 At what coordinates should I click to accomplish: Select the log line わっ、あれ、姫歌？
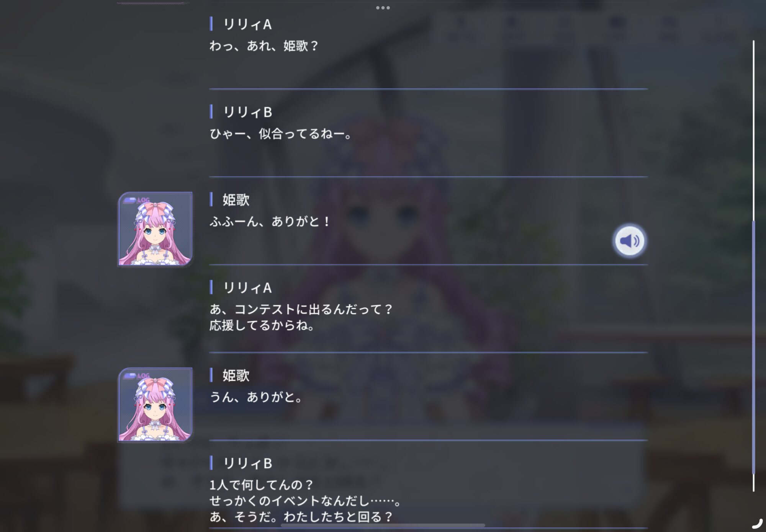pos(264,46)
